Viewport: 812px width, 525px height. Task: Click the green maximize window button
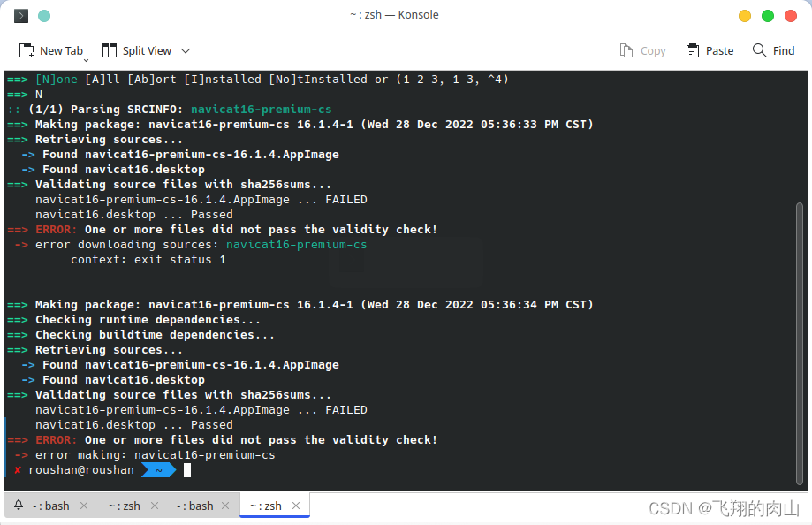768,16
